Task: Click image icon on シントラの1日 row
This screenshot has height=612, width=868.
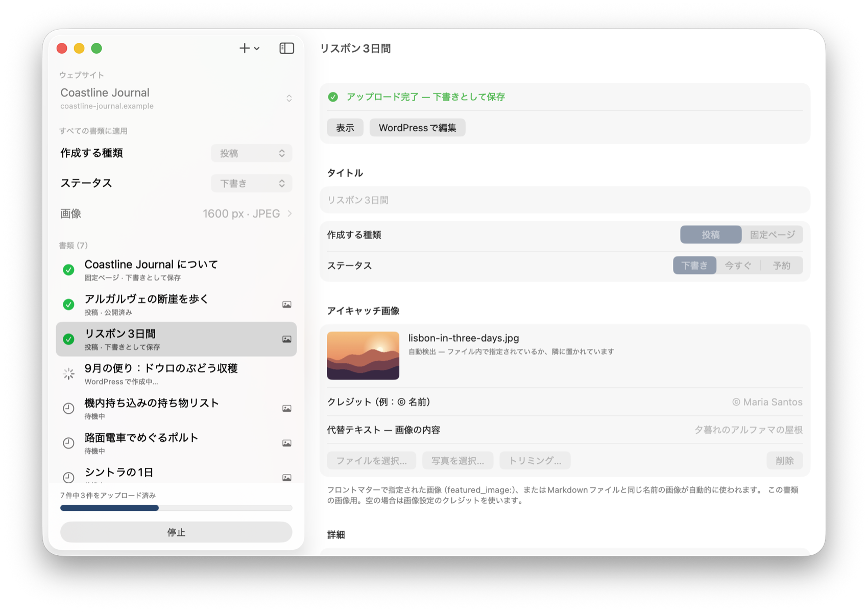Action: pos(287,478)
